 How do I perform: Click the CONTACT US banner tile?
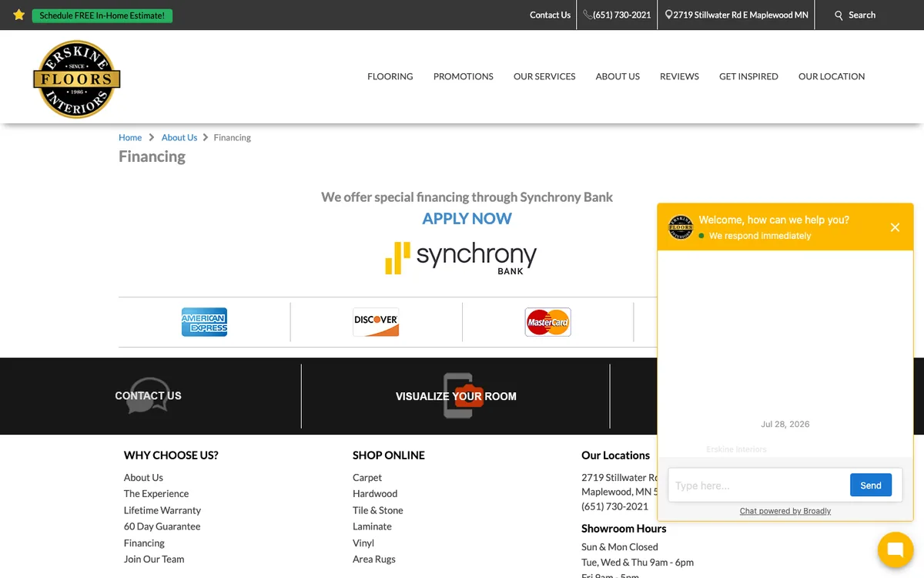point(148,396)
